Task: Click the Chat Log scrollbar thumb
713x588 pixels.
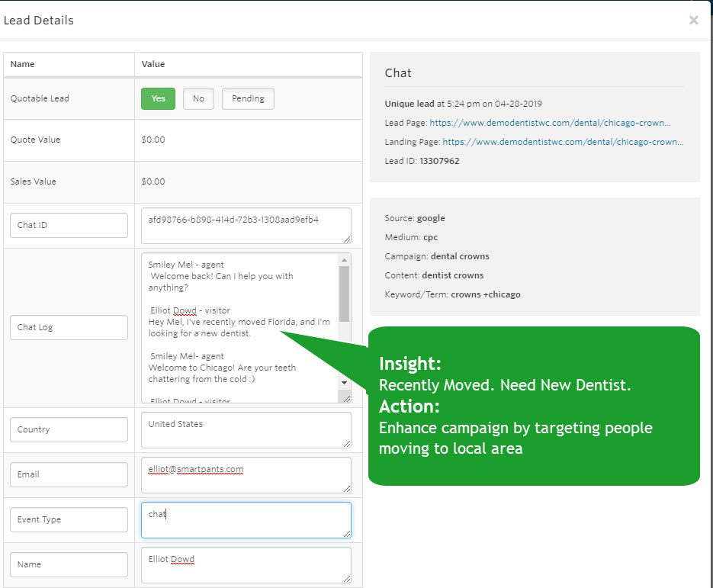Action: point(344,294)
